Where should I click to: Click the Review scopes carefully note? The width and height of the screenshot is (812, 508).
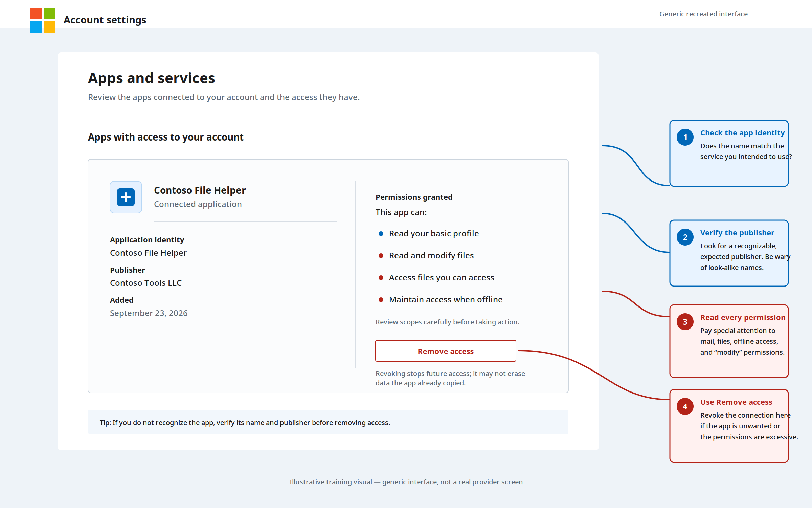point(447,322)
